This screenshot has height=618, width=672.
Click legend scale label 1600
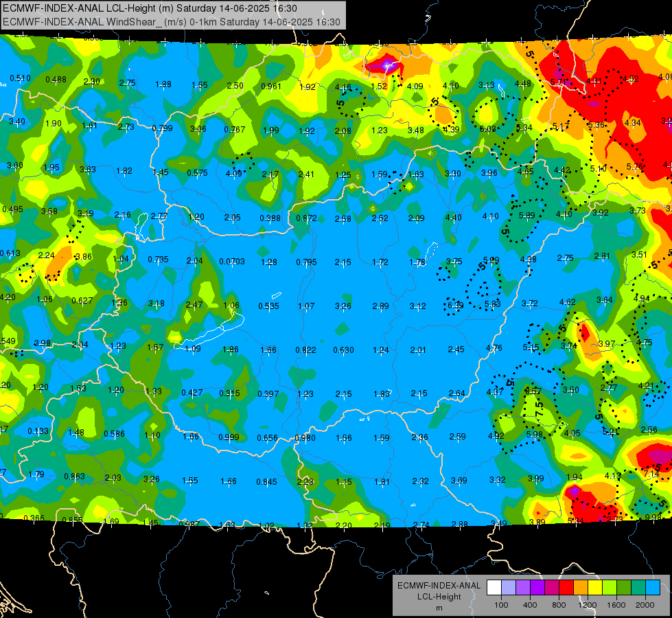[616, 605]
